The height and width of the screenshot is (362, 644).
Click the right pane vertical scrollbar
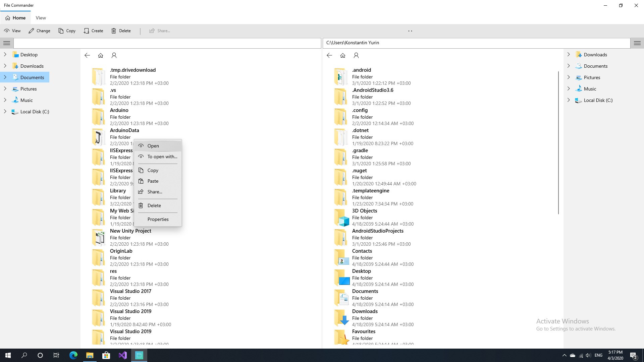click(x=558, y=142)
